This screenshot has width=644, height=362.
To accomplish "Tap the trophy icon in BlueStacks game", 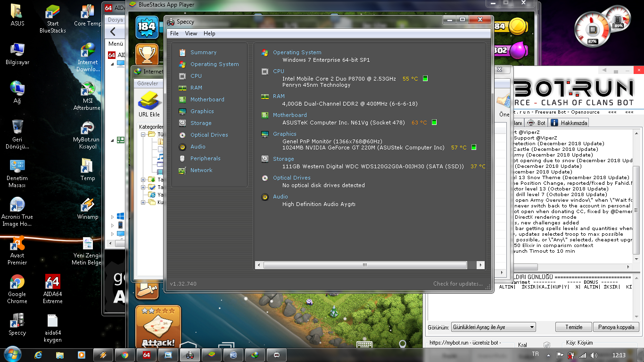I will (x=147, y=54).
